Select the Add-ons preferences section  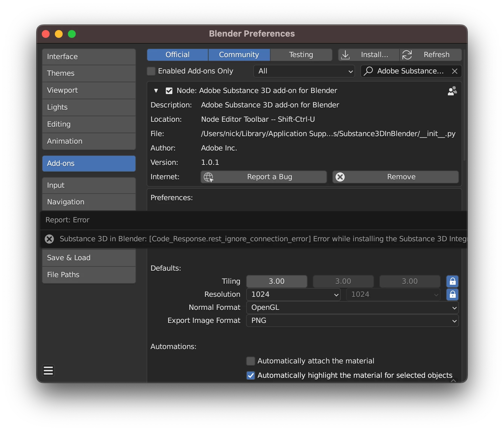coord(89,164)
